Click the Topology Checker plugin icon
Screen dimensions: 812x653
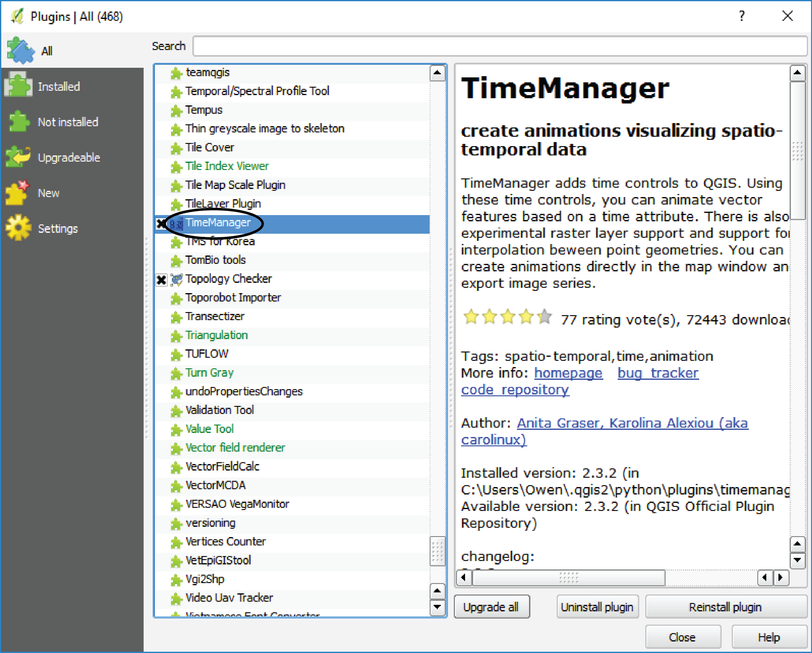click(176, 279)
